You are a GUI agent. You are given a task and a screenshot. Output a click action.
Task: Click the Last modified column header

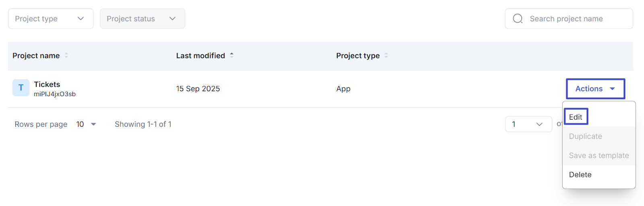200,56
